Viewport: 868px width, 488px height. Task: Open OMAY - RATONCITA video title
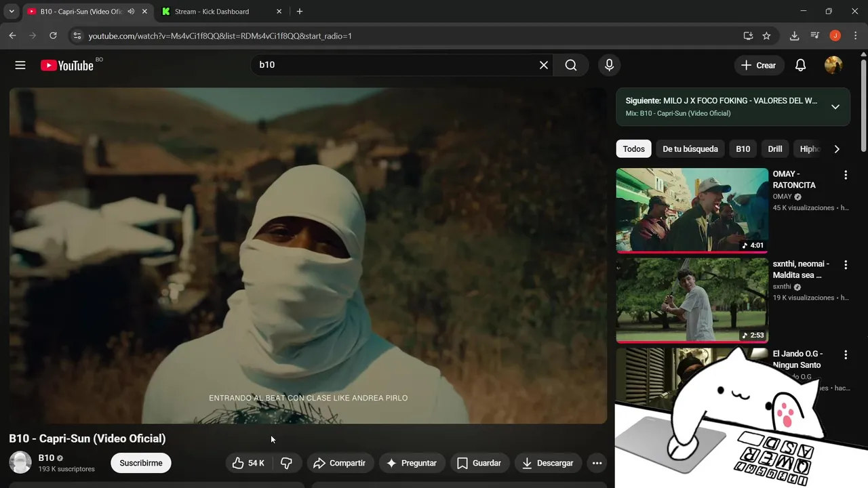point(794,180)
